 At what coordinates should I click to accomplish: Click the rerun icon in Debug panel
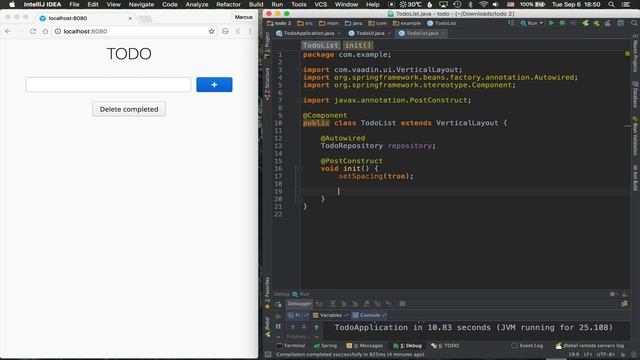point(278,304)
